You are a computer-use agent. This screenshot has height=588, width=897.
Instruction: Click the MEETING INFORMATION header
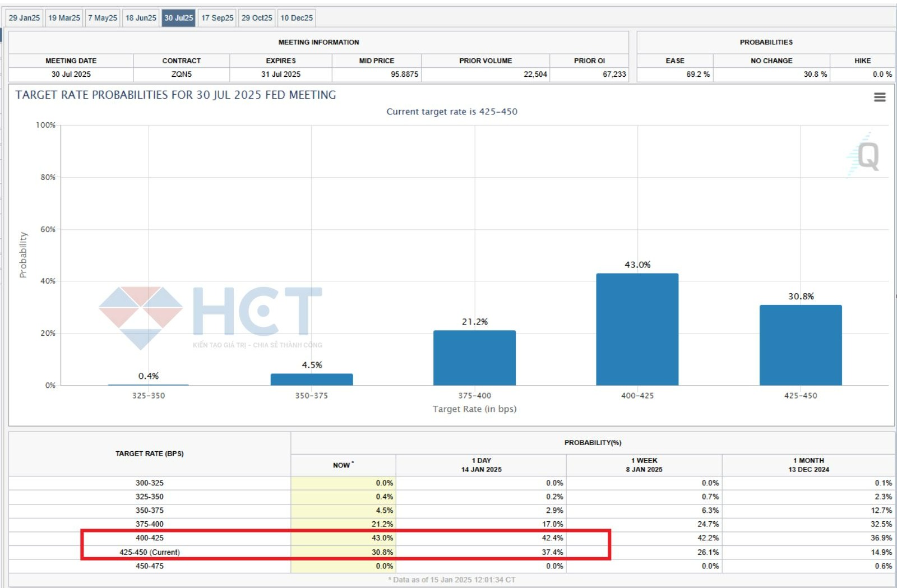click(318, 42)
